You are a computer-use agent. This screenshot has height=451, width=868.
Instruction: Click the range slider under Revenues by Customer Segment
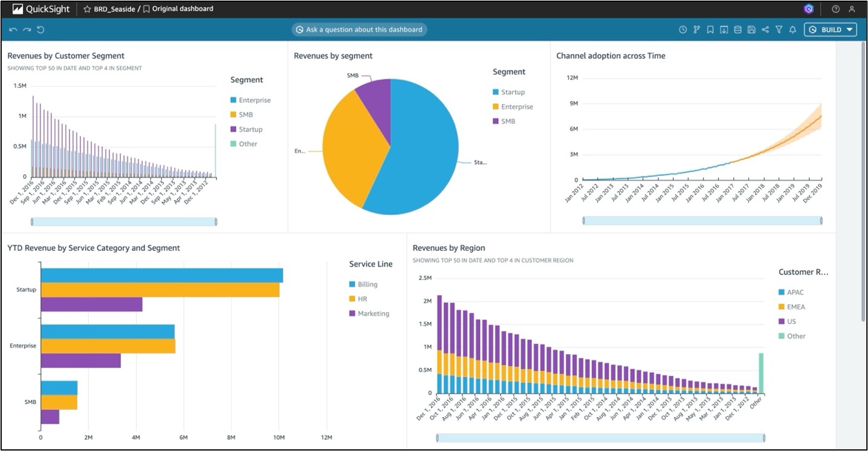point(124,222)
